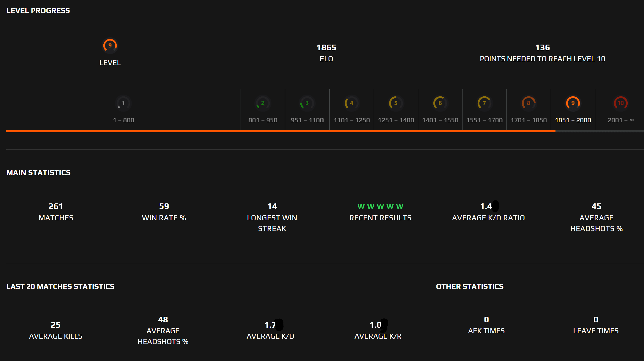The image size is (644, 361).
Task: Click the level 7 badge for 1551–1700
Action: point(484,103)
